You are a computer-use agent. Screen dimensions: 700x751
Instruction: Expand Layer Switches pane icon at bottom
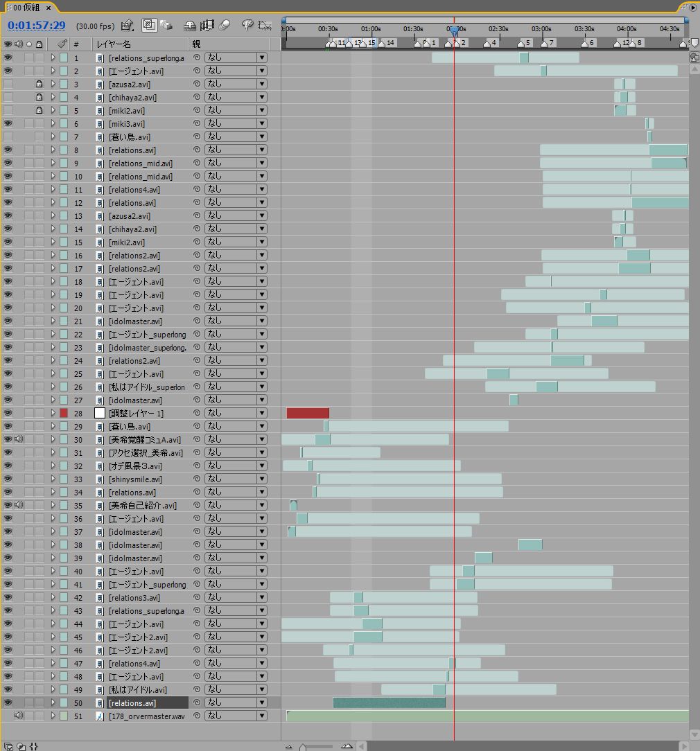point(8,746)
